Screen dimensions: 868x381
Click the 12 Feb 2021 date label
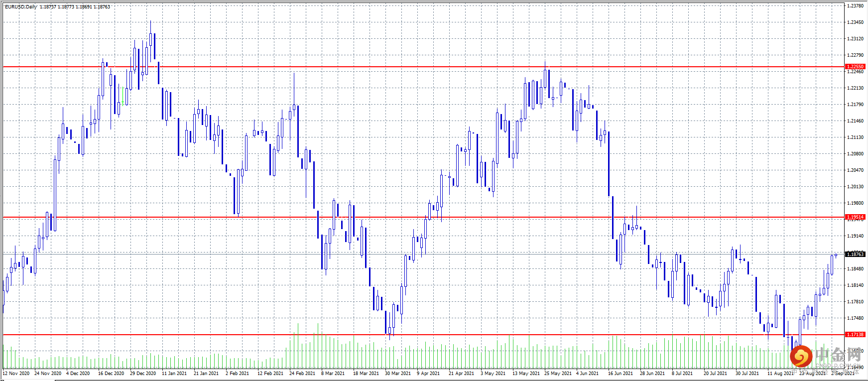coord(270,374)
